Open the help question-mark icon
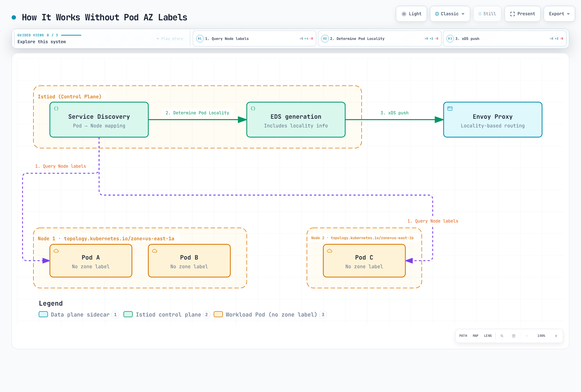Image resolution: width=581 pixels, height=392 pixels. point(513,336)
